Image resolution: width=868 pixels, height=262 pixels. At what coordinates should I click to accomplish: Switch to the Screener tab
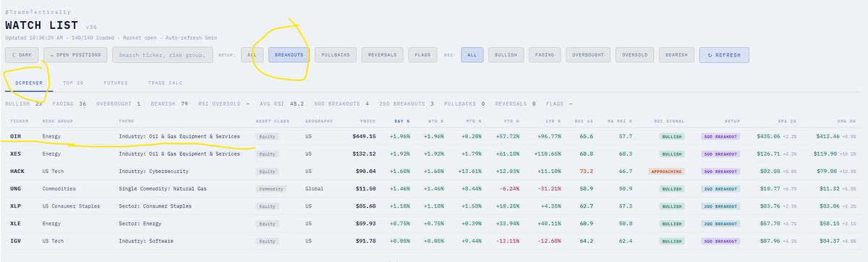[30, 83]
